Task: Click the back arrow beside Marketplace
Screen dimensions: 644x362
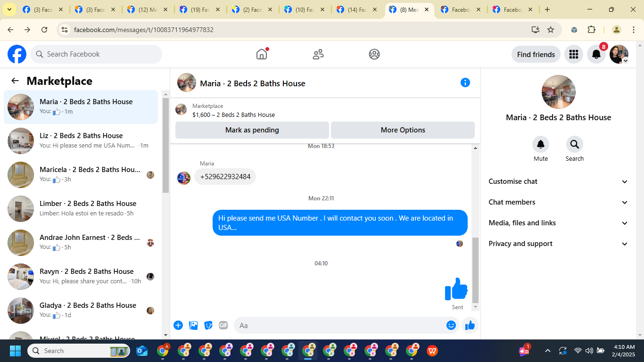Action: click(15, 81)
